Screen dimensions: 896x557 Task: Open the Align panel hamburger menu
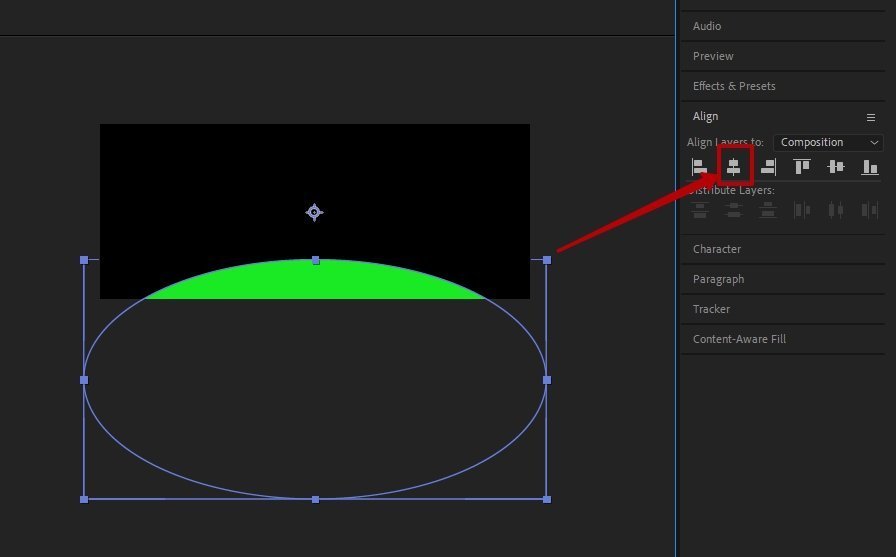(x=871, y=117)
